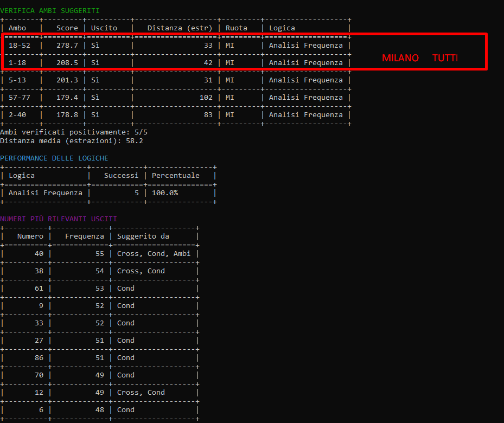Viewport: 504px width, 423px height.
Task: Click score value 201.3
Action: click(67, 80)
